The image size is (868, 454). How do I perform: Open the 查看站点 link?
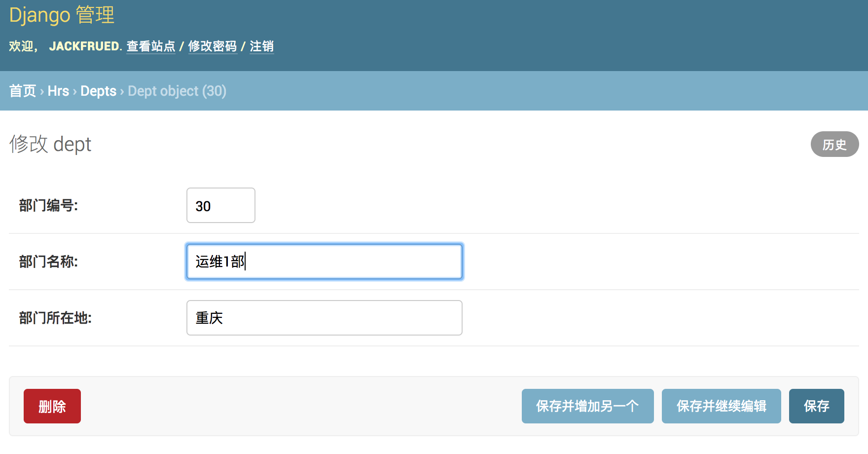pyautogui.click(x=151, y=46)
